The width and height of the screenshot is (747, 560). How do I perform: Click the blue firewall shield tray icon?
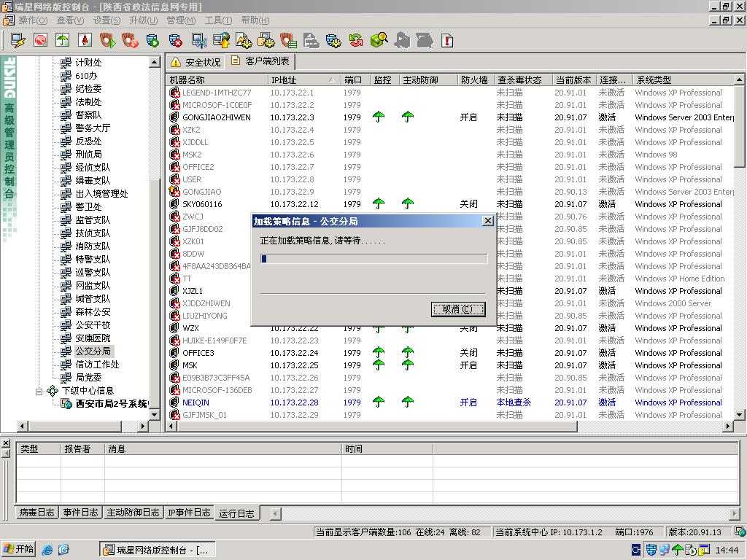click(650, 550)
